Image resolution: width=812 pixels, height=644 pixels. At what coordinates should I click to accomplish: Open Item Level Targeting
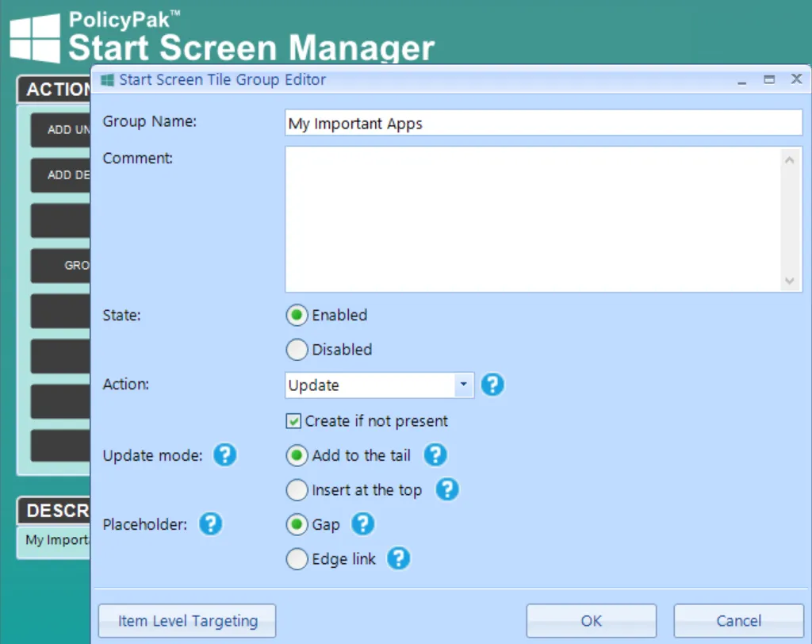coord(187,620)
